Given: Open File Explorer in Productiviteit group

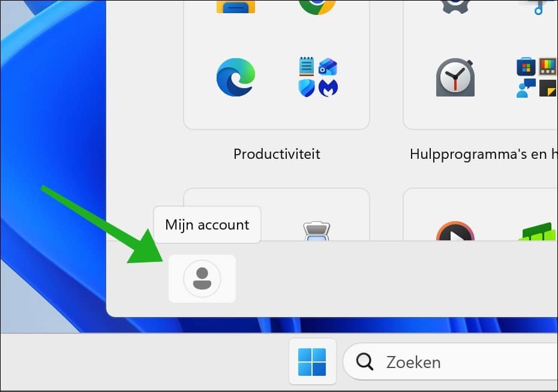Looking at the screenshot, I should (236, 7).
